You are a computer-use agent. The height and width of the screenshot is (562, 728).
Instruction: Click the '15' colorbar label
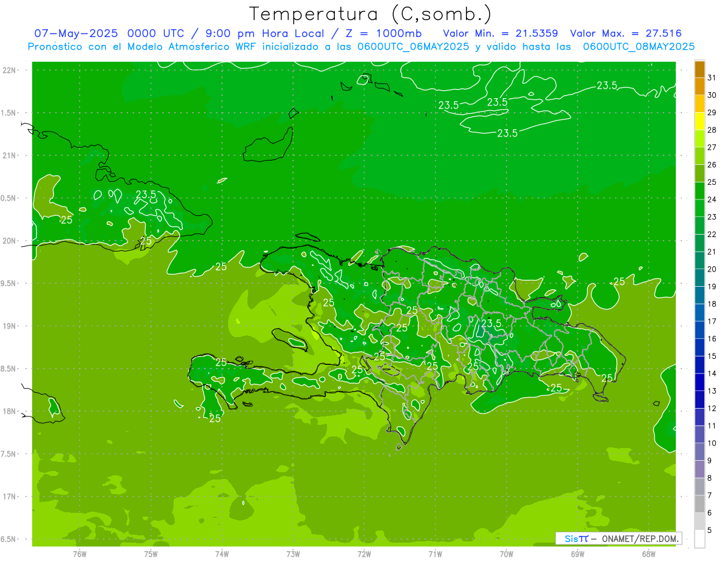tap(712, 356)
